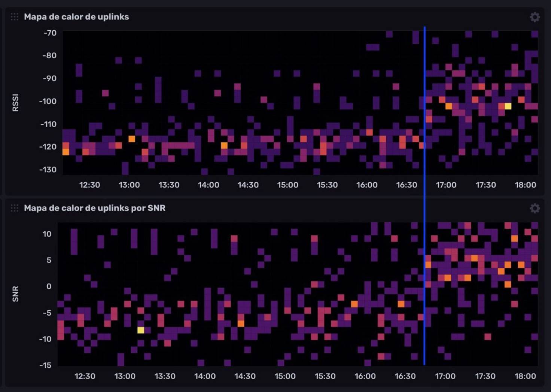Click the -5 tick on SNR axis

[46, 313]
